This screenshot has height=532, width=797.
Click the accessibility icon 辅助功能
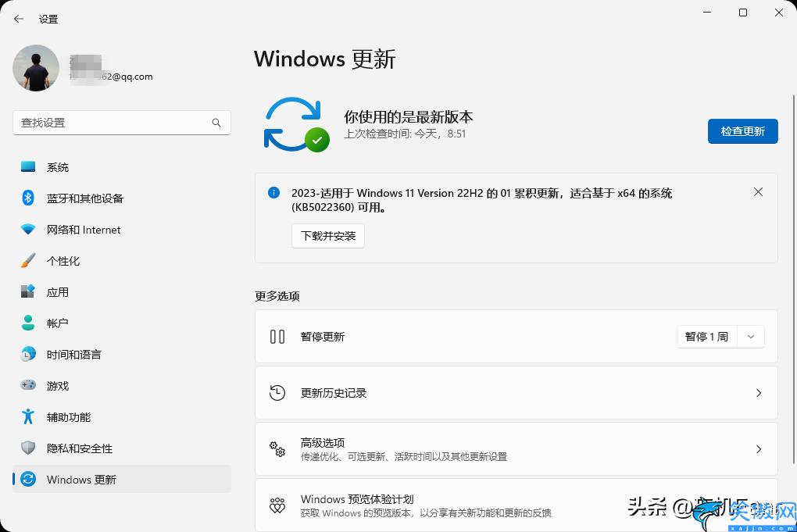coord(28,416)
